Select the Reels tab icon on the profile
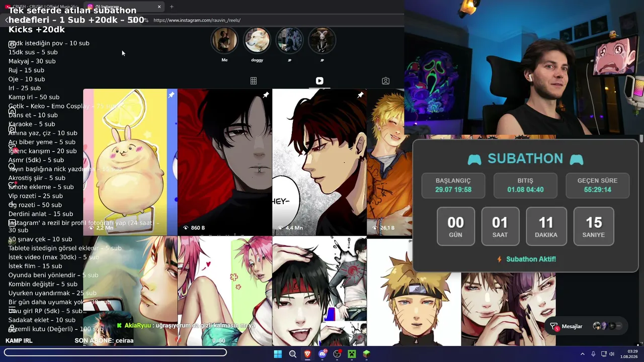Screen dimensions: 644x362 319,81
